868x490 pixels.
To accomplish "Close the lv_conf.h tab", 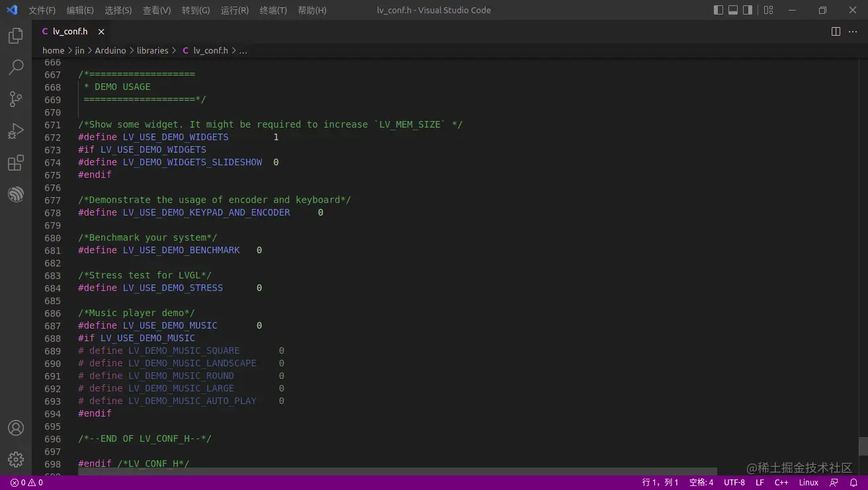I will pos(101,32).
